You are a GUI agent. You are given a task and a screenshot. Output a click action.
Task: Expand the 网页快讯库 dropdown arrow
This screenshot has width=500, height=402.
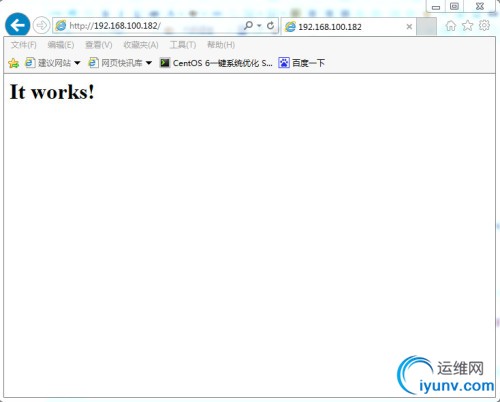coord(149,63)
